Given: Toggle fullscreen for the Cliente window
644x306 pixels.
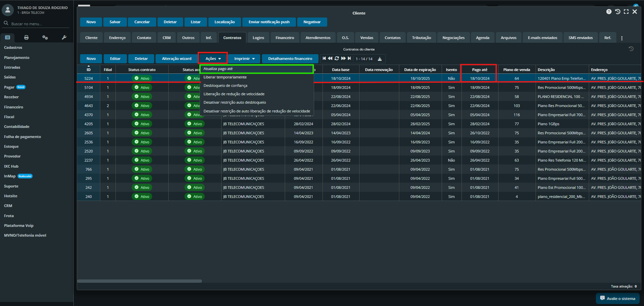Looking at the screenshot, I should click(x=626, y=12).
